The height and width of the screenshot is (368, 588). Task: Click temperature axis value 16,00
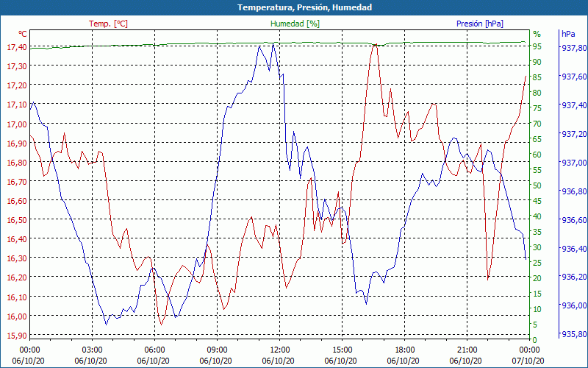tap(16, 316)
